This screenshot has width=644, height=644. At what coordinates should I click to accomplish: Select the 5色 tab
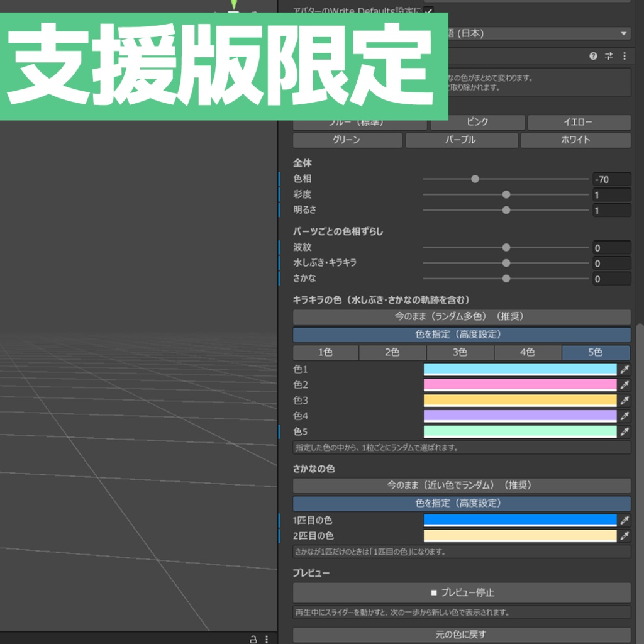[596, 352]
